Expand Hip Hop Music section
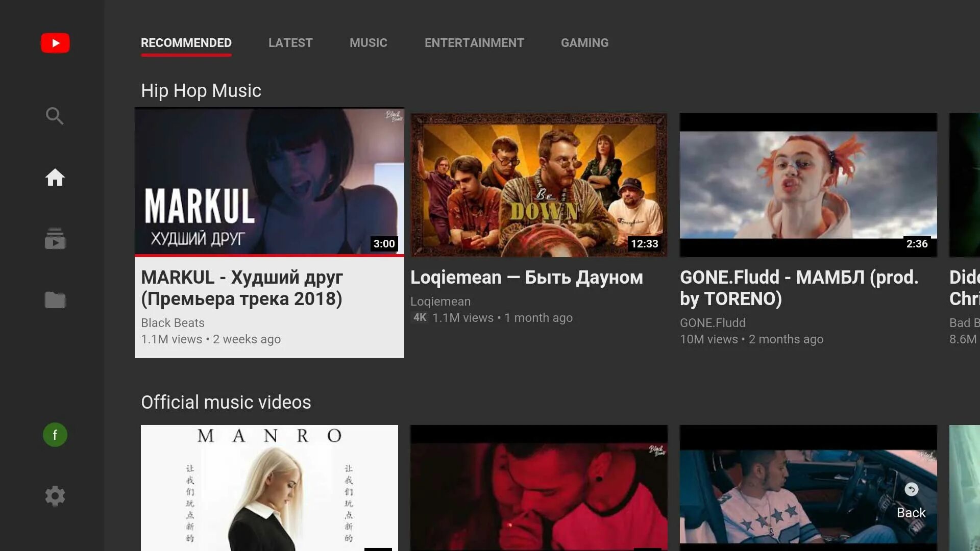980x551 pixels. [201, 89]
